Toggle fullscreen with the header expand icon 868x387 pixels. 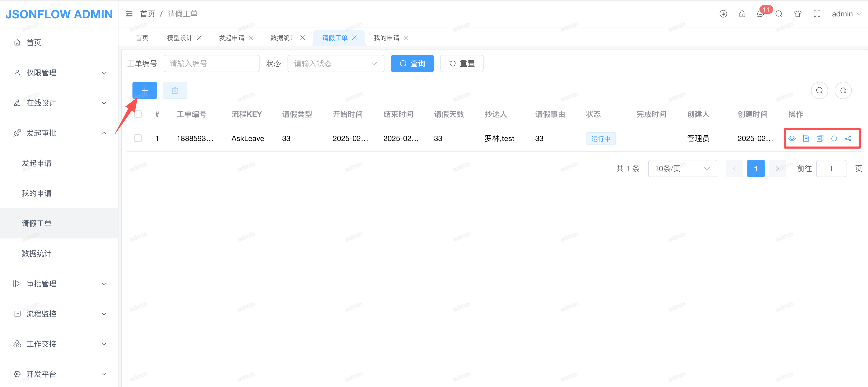point(817,14)
